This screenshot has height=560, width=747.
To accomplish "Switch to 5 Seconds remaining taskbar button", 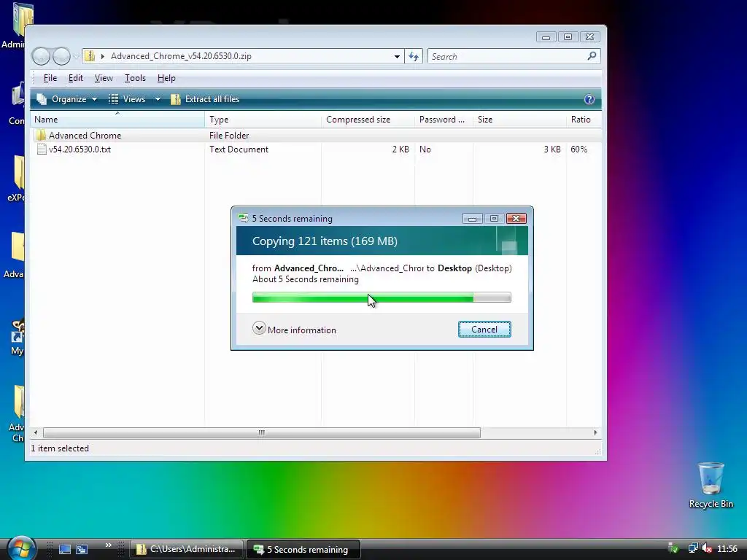I will coord(303,549).
